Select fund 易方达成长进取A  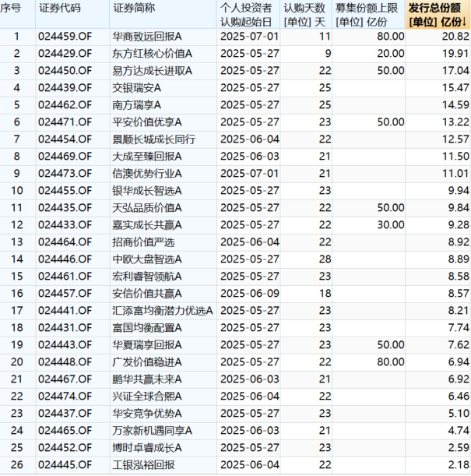tap(153, 71)
